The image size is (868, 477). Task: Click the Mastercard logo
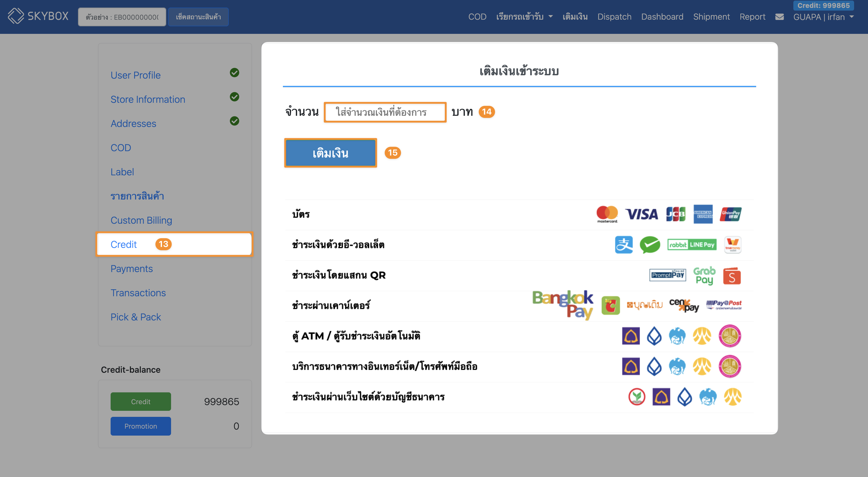point(607,214)
